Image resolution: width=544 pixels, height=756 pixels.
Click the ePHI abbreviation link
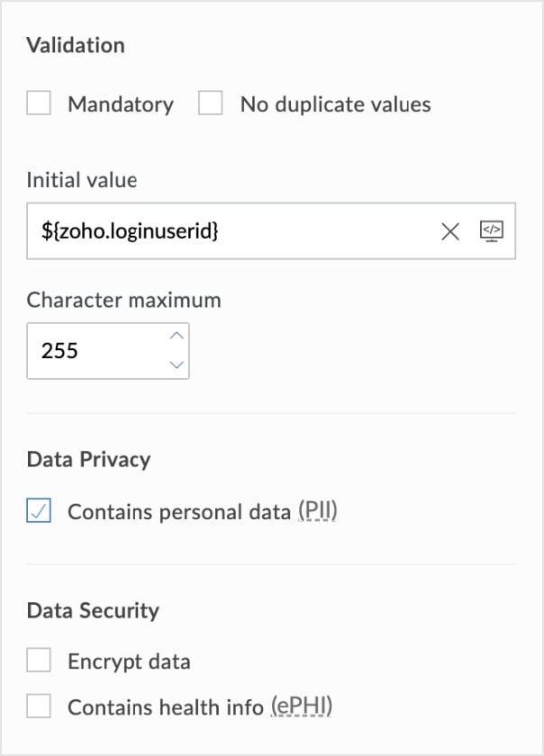point(302,706)
